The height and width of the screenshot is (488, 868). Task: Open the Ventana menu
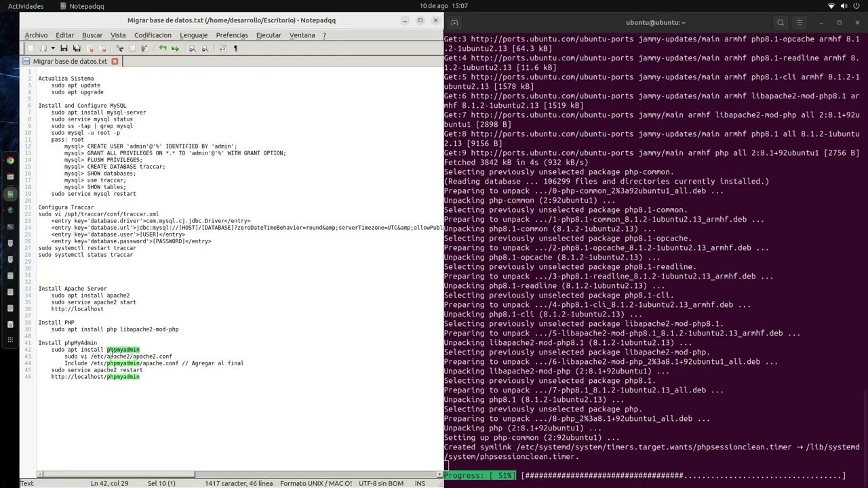302,35
